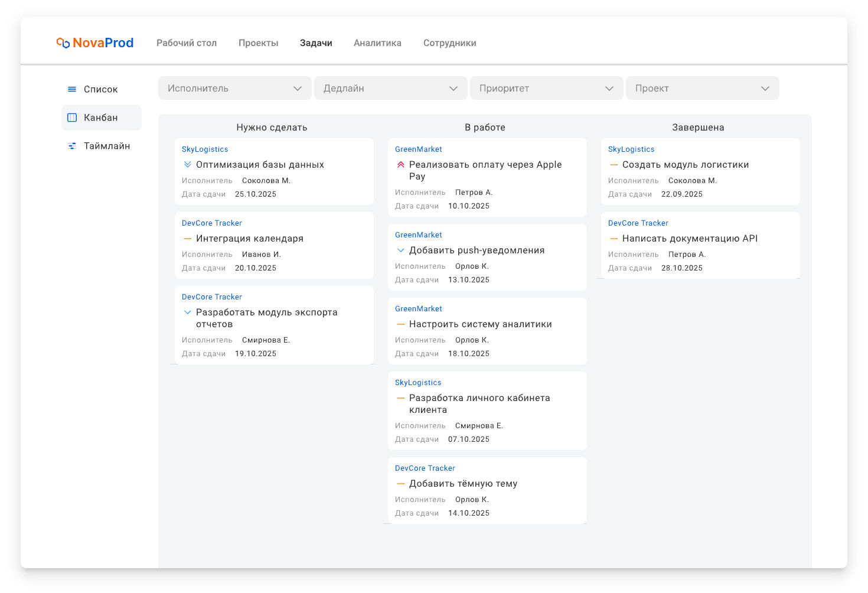Open task Создать модуль логистики
The height and width of the screenshot is (593, 868).
click(x=686, y=165)
